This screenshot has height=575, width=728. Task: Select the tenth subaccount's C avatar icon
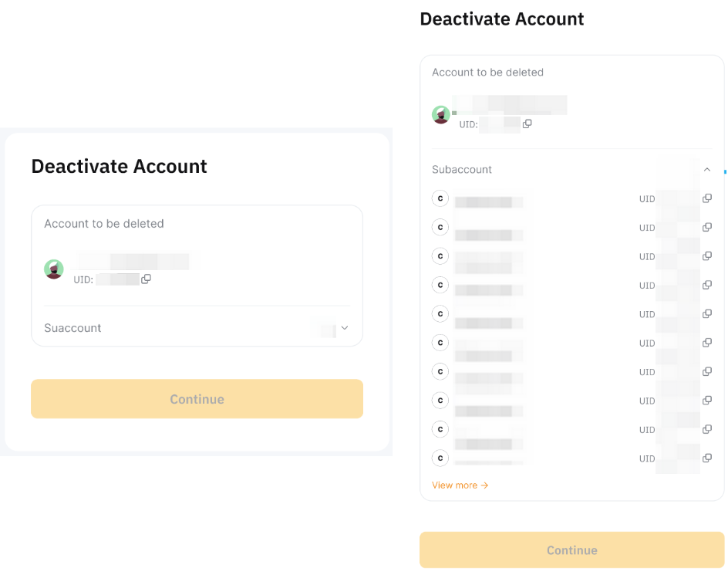(440, 458)
